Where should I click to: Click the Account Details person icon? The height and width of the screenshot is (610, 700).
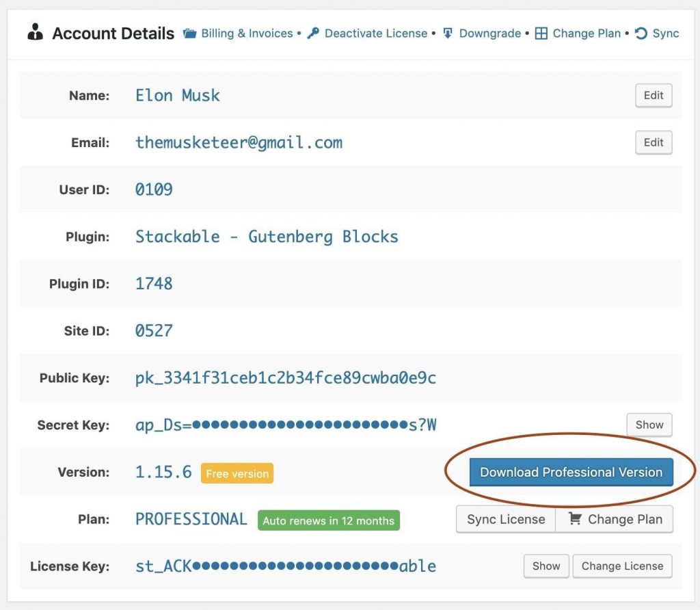(36, 32)
